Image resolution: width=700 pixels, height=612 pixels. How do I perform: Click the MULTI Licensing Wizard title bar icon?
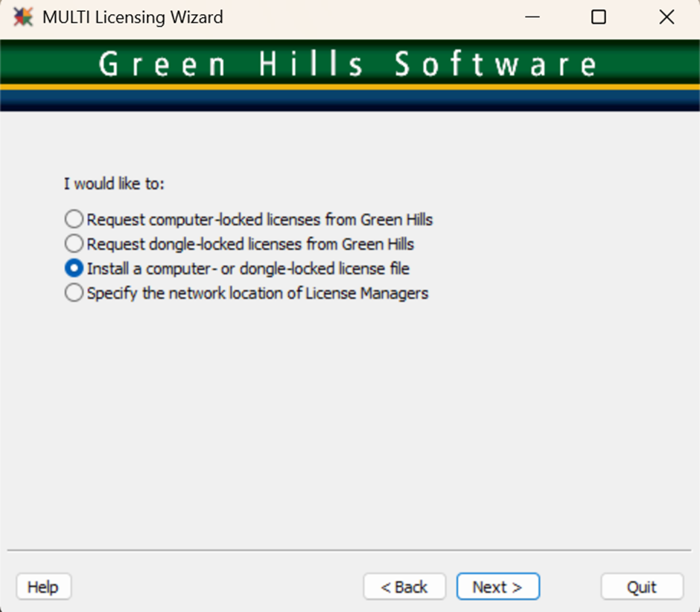[x=23, y=17]
